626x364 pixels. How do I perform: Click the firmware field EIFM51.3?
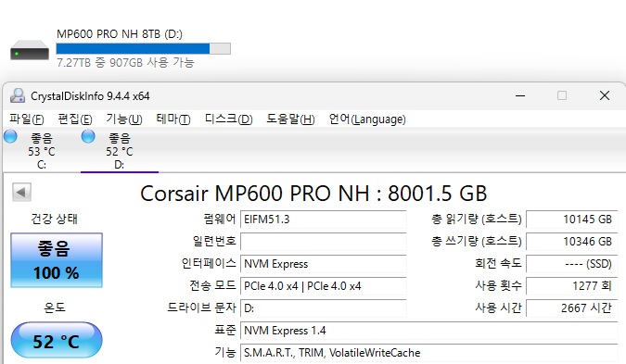[x=324, y=220]
